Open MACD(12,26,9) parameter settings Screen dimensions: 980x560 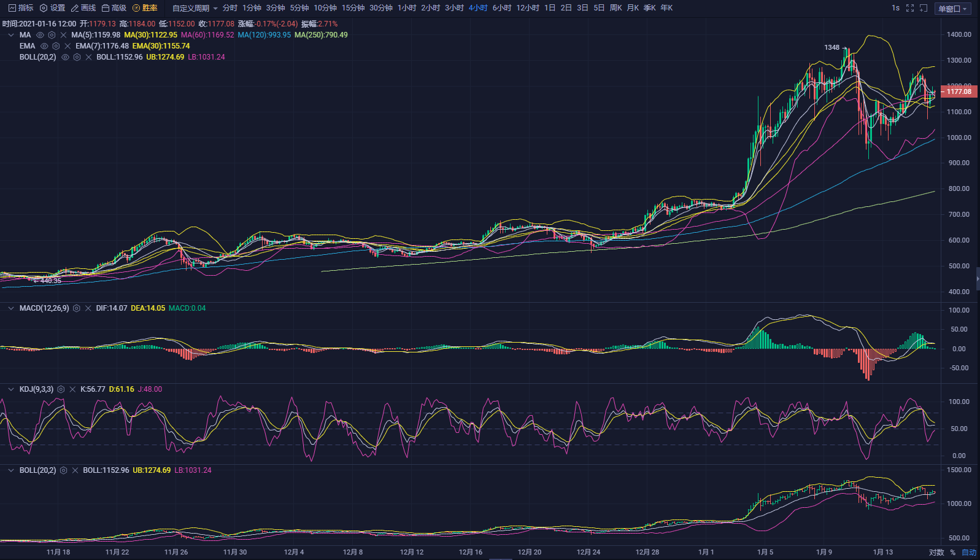[77, 308]
